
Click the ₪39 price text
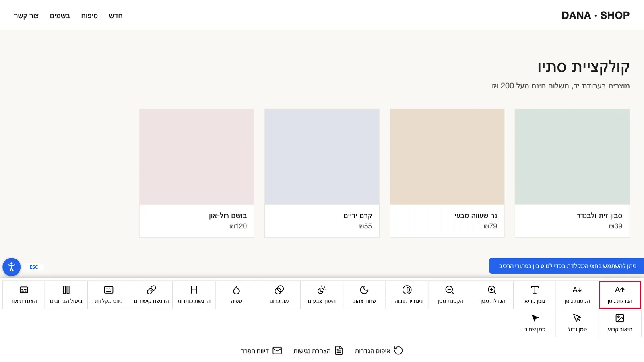[x=615, y=226]
